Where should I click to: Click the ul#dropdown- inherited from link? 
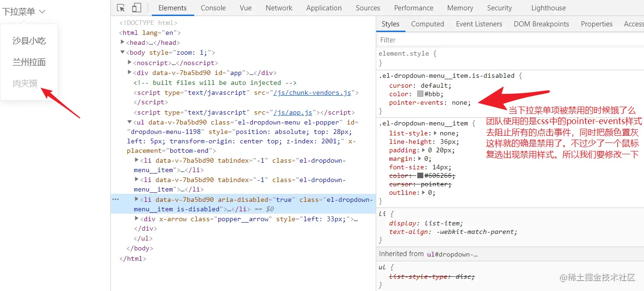coord(452,254)
